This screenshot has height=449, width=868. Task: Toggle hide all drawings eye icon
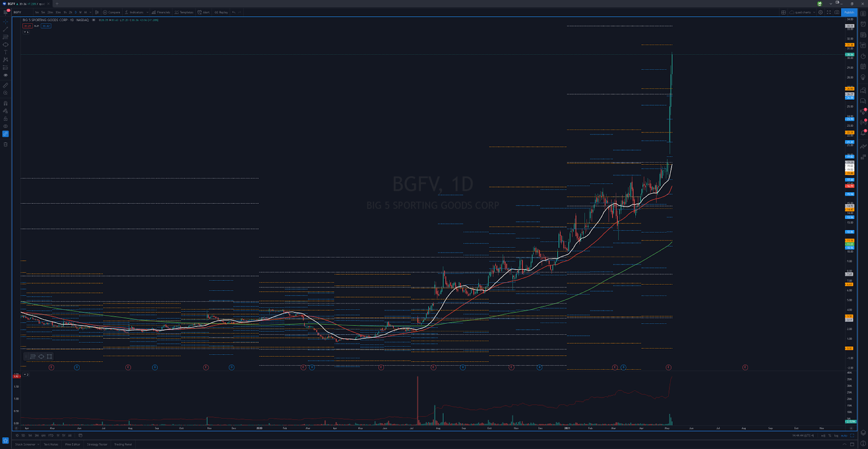(x=5, y=126)
